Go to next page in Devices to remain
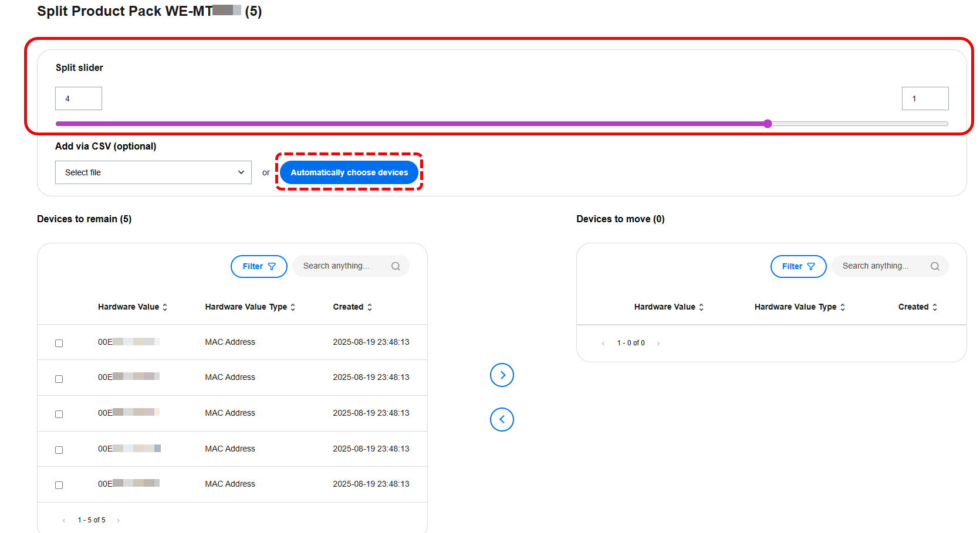Image resolution: width=980 pixels, height=533 pixels. point(119,521)
